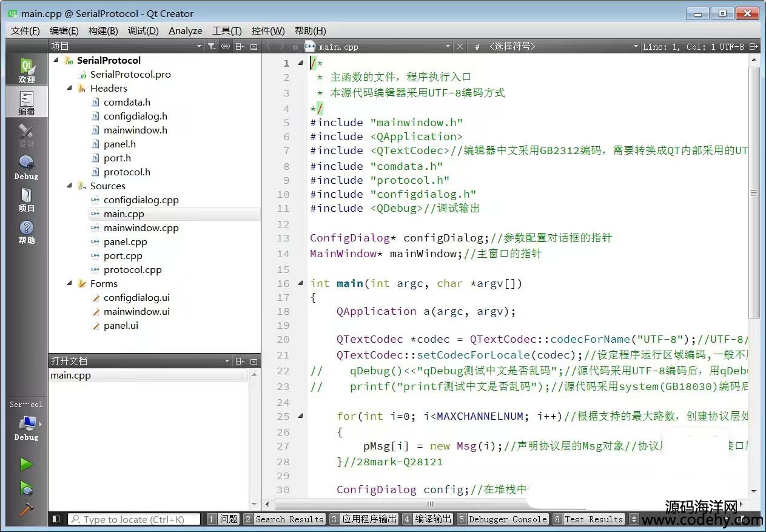Run the project with green arrow
The height and width of the screenshot is (532, 766).
tap(26, 464)
